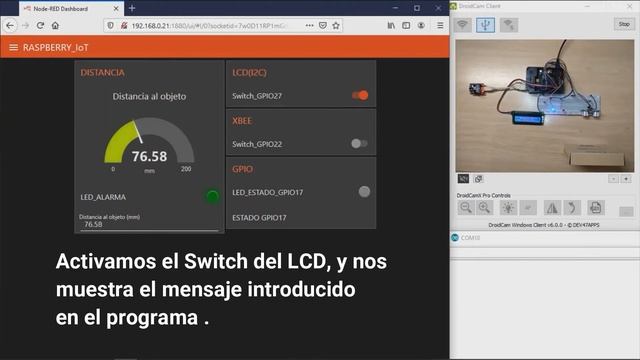Image resolution: width=640 pixels, height=360 pixels.
Task: Toggle the DroidCam LED flash light
Action: click(x=508, y=208)
